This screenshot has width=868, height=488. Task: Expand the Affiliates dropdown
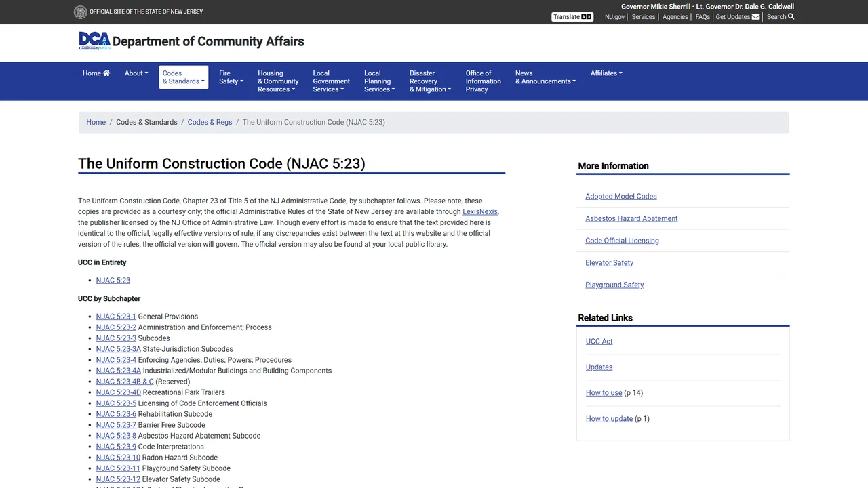(606, 73)
